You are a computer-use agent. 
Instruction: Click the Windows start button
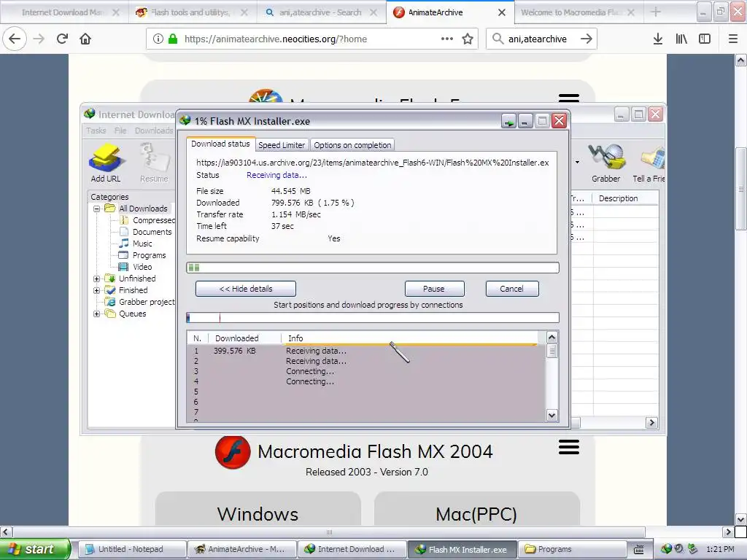(35, 549)
